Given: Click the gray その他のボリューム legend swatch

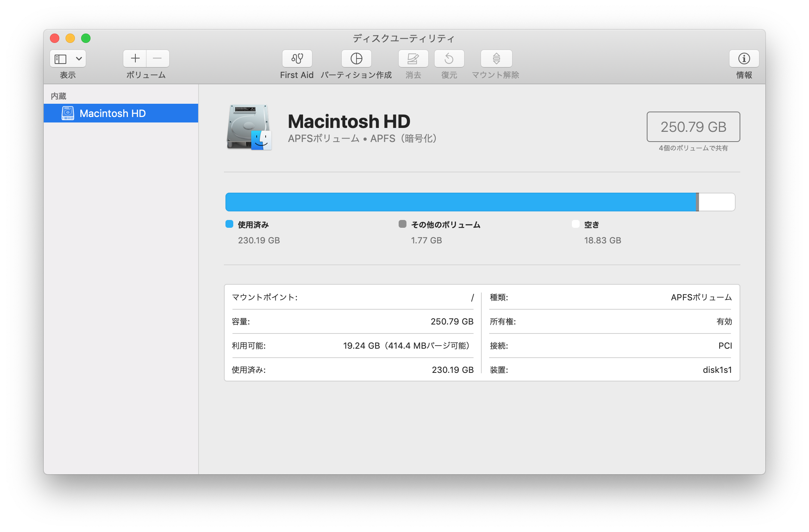Looking at the screenshot, I should pyautogui.click(x=403, y=224).
